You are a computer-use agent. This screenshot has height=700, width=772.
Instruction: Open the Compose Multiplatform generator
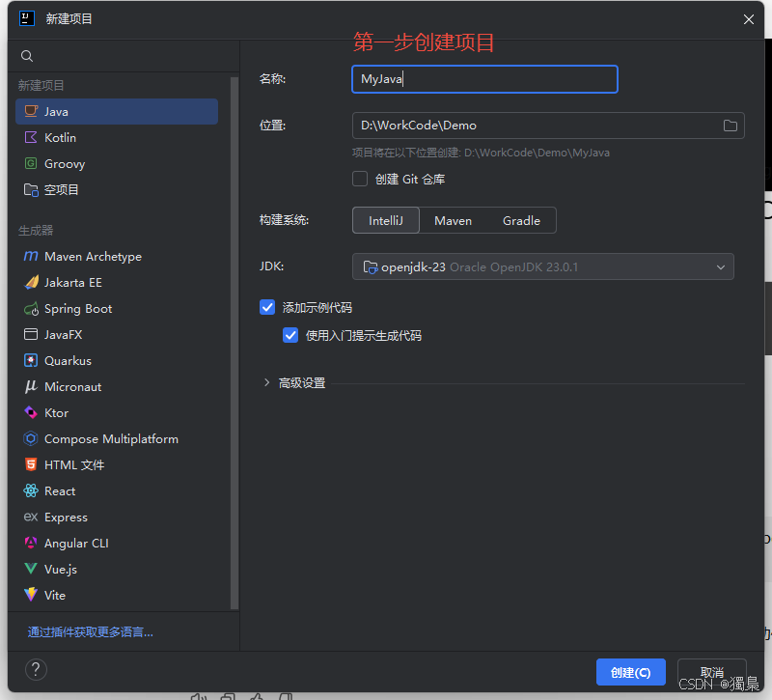click(110, 438)
